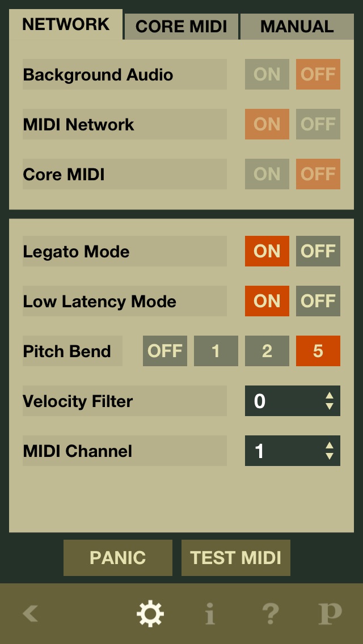Turn MIDI Network OFF
This screenshot has width=363, height=644.
[318, 124]
